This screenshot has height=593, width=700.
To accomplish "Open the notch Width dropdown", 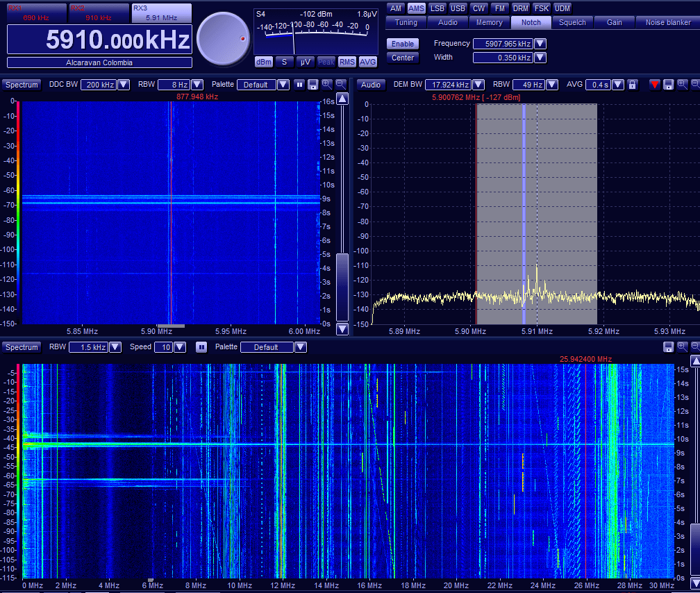I will [x=540, y=57].
